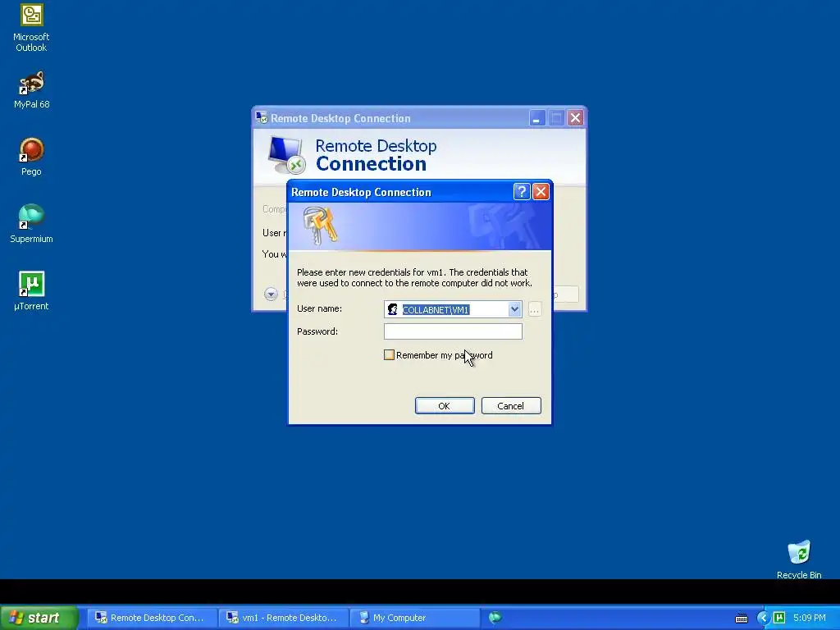Click the keys icon in the credentials banner

coord(320,226)
